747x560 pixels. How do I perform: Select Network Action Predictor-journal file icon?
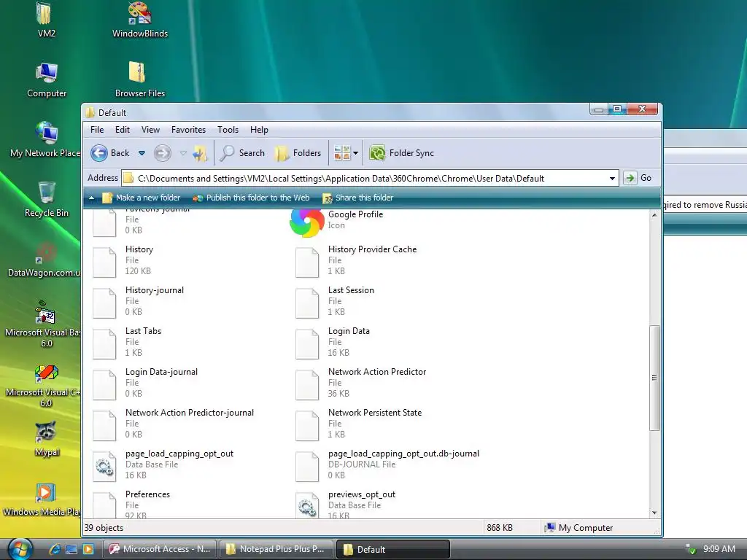pos(104,426)
